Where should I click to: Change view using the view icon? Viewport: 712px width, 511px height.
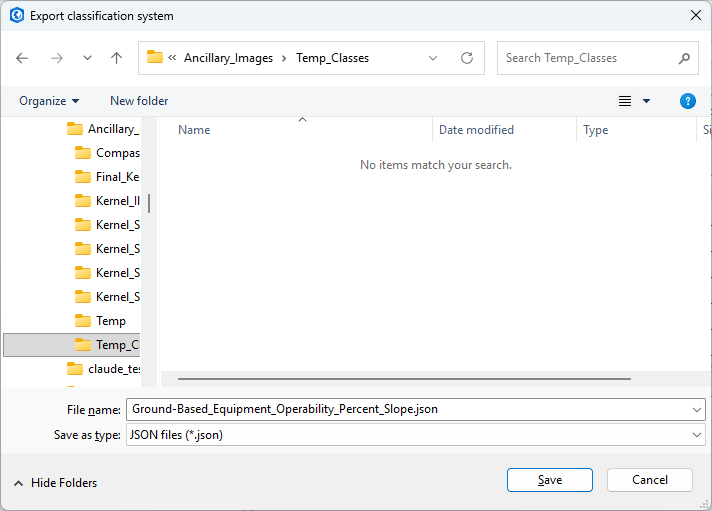click(625, 101)
